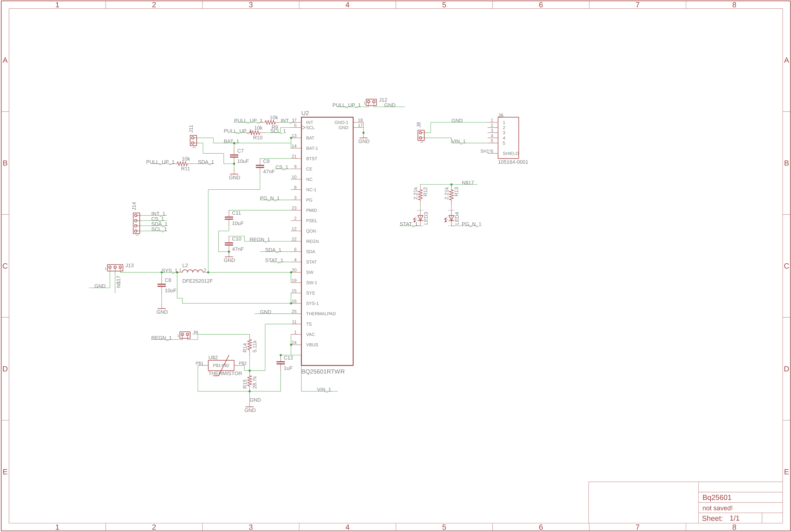Select the R10 resistor symbol
Image resolution: width=791 pixels, height=532 pixels.
pyautogui.click(x=255, y=133)
